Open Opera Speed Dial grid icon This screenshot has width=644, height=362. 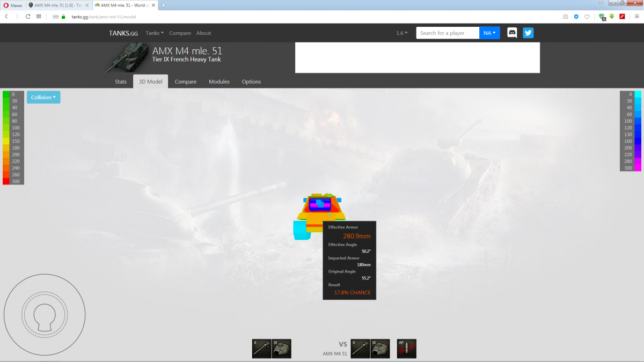(x=39, y=17)
